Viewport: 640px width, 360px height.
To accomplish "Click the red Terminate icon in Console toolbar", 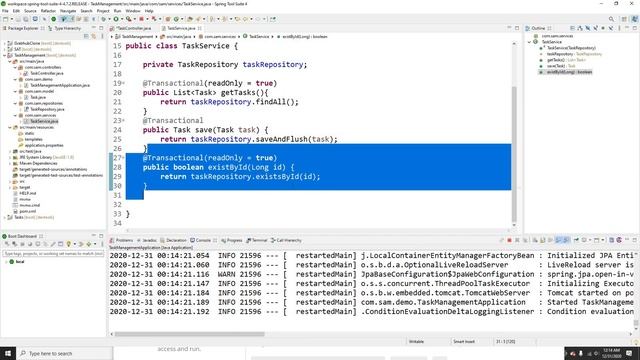I will (x=509, y=240).
